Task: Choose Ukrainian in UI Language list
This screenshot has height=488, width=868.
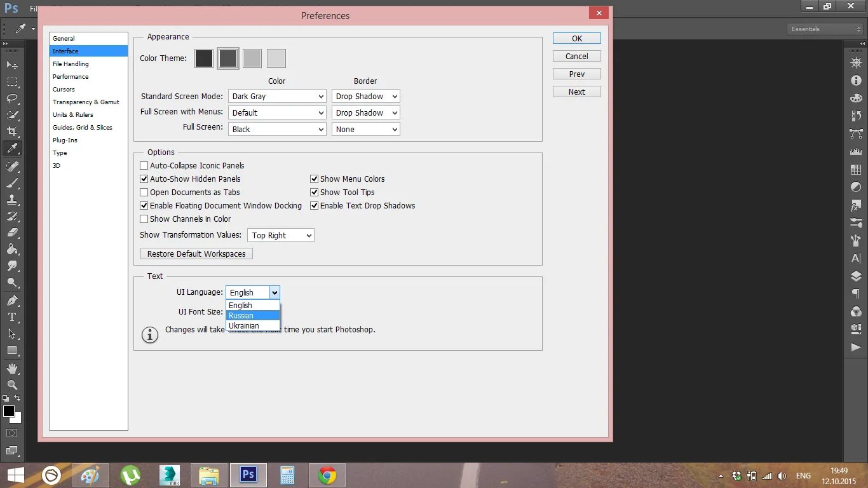Action: click(x=253, y=325)
